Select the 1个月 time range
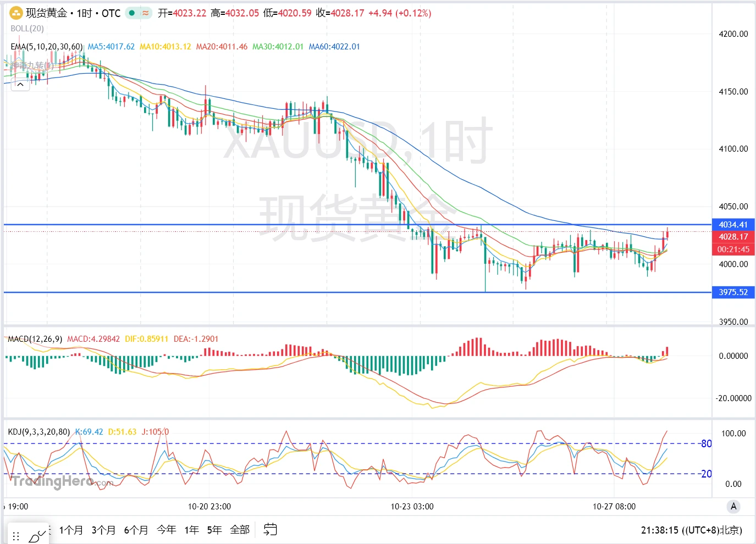The height and width of the screenshot is (544, 756). [x=71, y=530]
